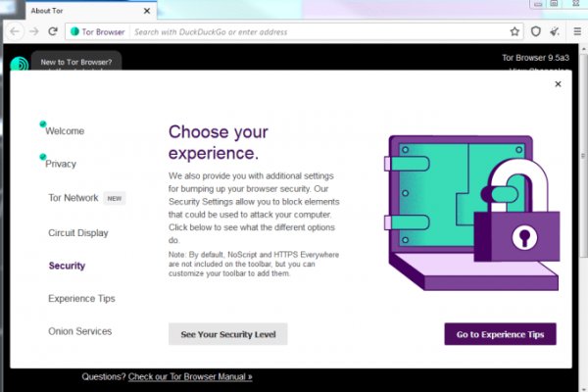
Task: Close the About Tor tab
Action: coord(147,11)
